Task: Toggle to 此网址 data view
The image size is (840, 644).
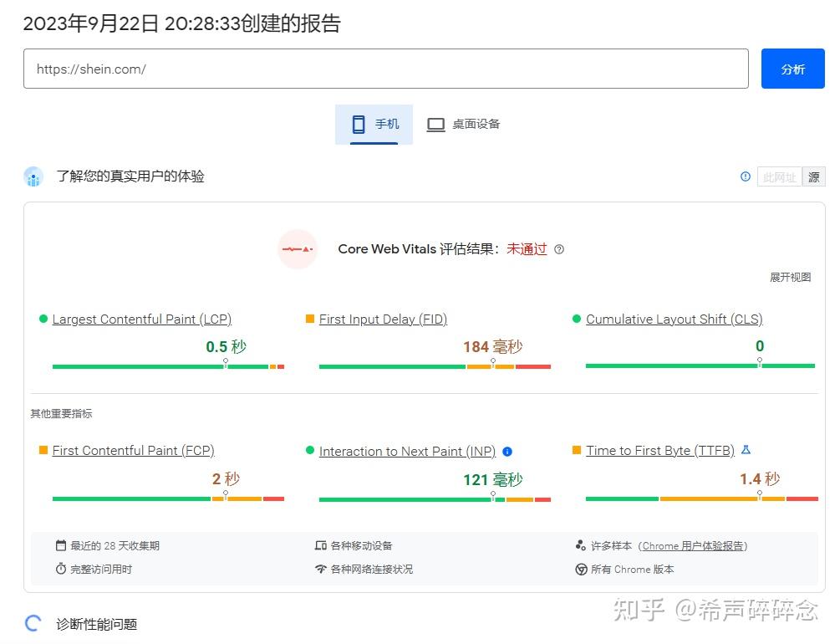Action: (x=779, y=177)
